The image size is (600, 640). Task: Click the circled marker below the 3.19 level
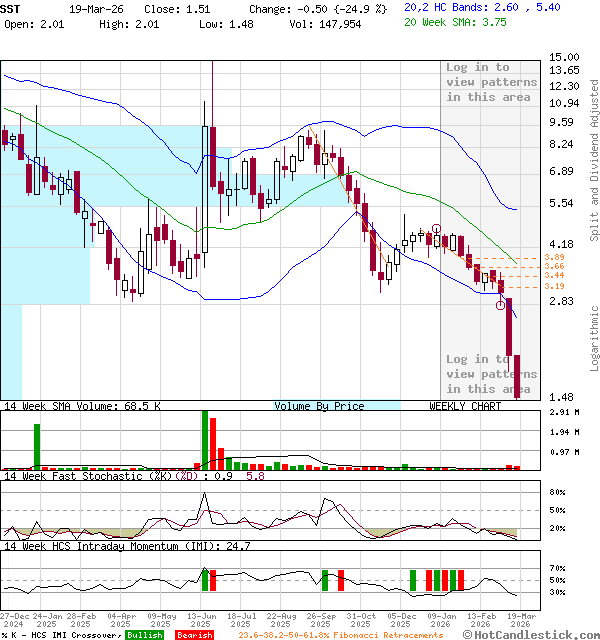pyautogui.click(x=500, y=305)
